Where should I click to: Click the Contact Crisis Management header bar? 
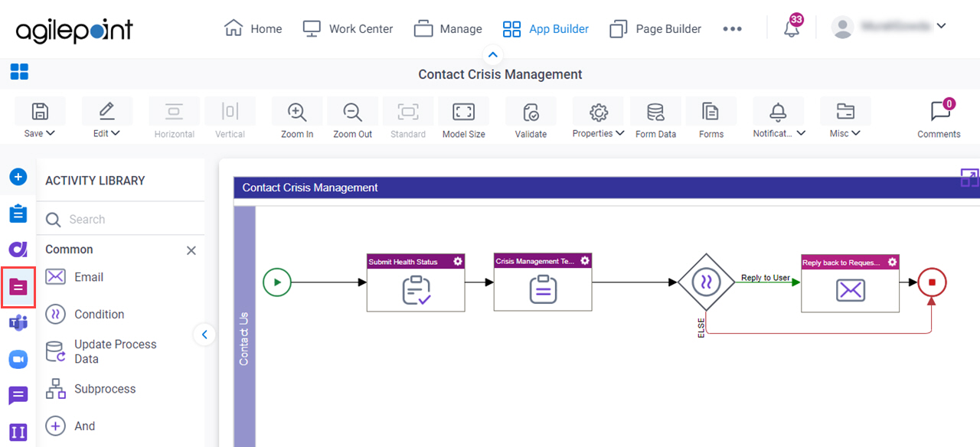coord(606,188)
